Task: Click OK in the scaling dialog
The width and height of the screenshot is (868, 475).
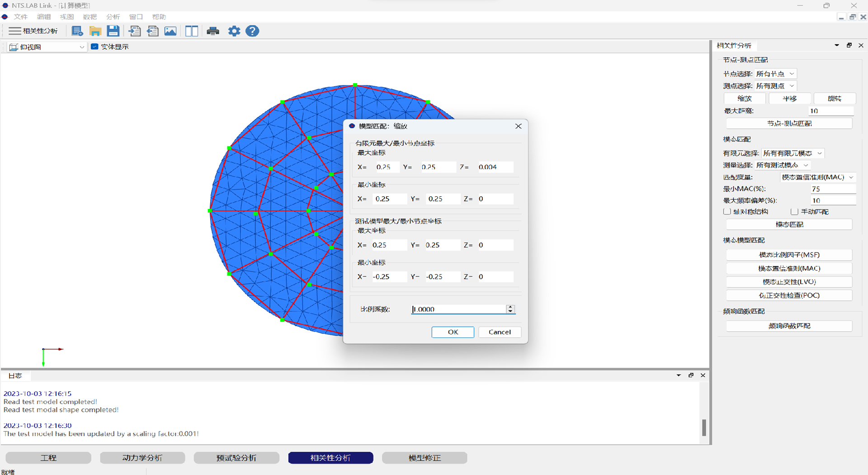Action: coord(453,332)
